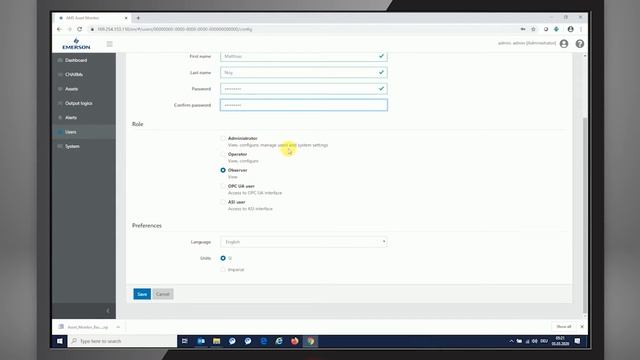Bookmark the page with the star icon
This screenshot has width=640, height=360.
coord(533,29)
